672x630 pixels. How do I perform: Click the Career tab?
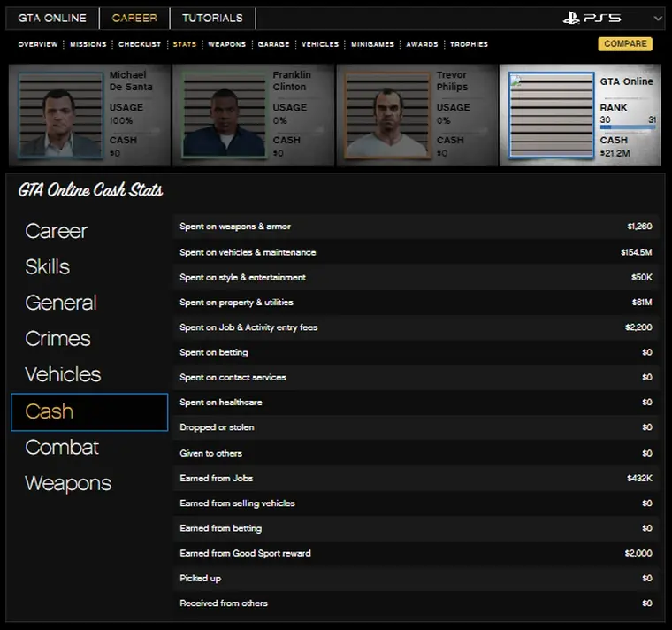pos(134,18)
